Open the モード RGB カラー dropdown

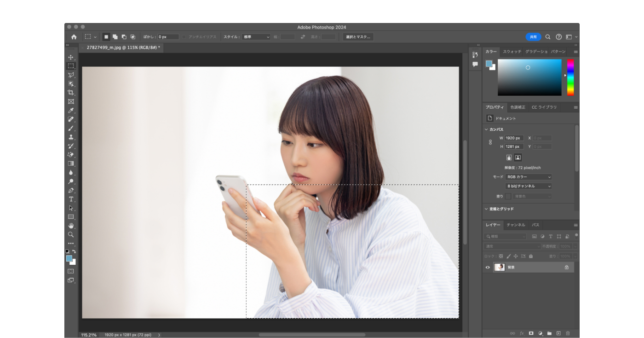point(528,177)
